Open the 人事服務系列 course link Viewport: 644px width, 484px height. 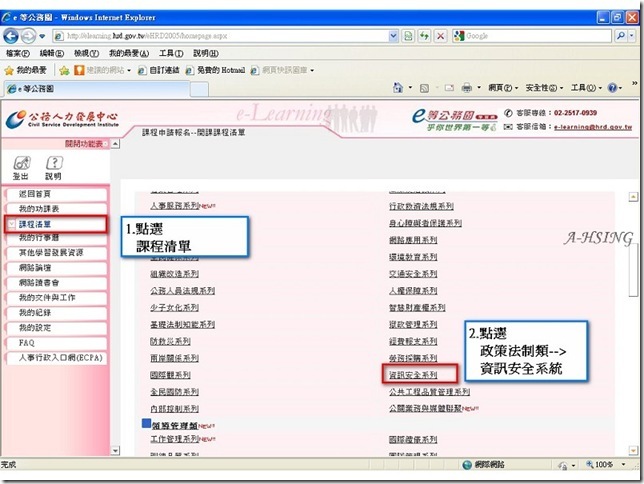click(x=175, y=205)
